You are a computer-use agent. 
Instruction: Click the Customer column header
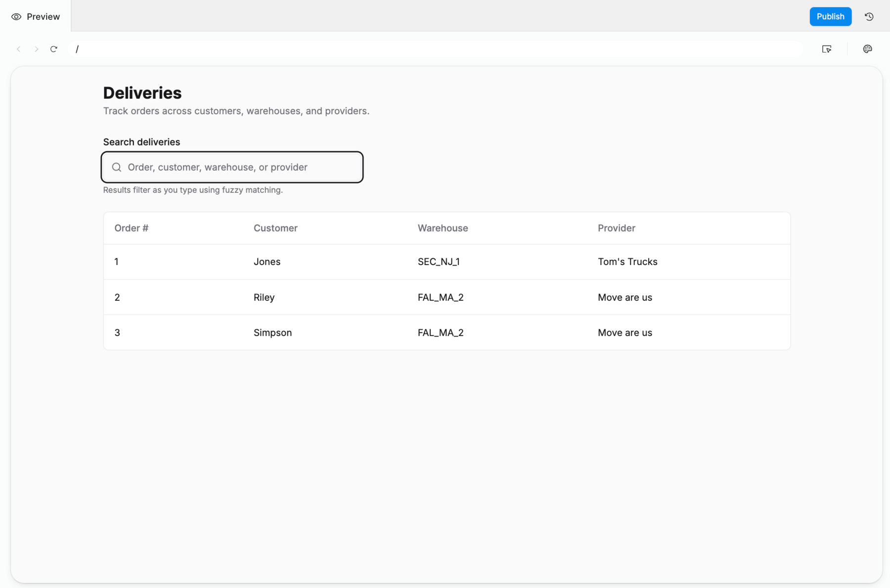(x=275, y=228)
